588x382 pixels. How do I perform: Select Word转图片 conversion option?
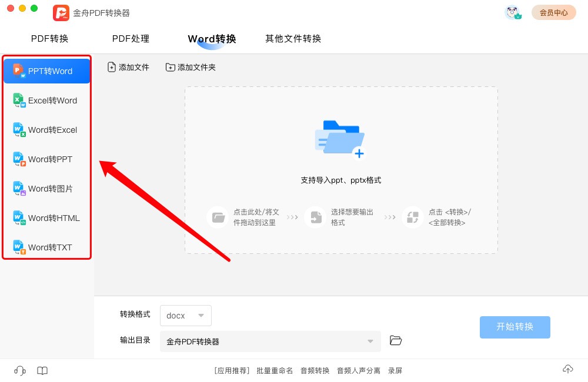(46, 188)
